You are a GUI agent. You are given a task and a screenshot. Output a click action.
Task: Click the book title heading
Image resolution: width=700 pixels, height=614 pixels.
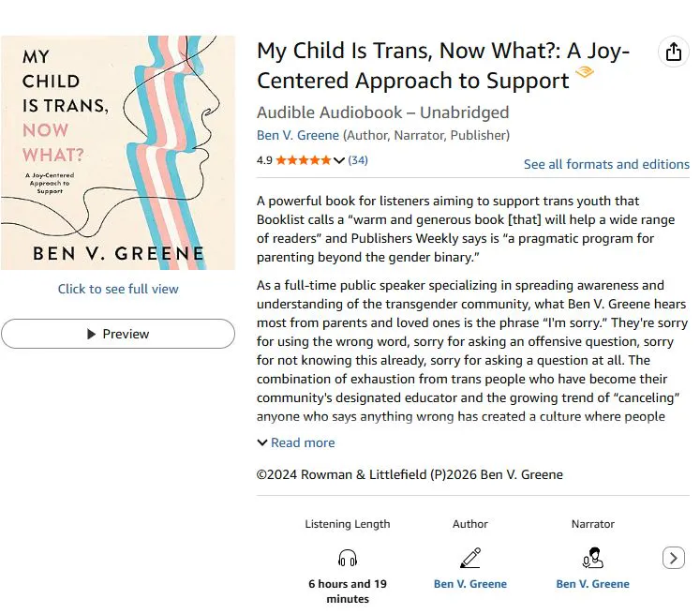tap(443, 66)
